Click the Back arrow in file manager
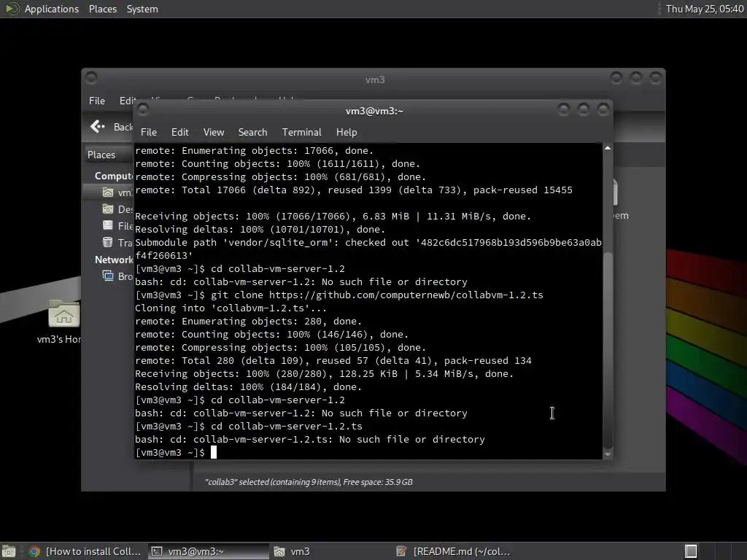Viewport: 747px width, 560px height. [97, 126]
